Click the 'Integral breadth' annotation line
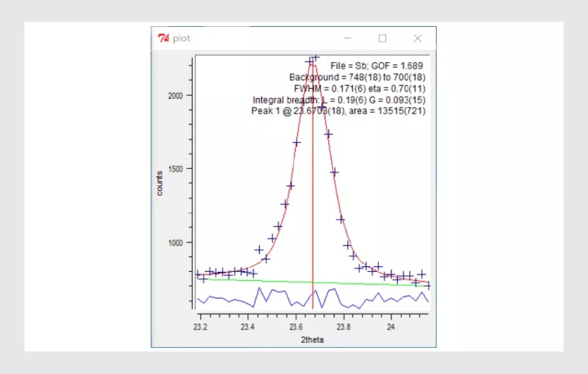Image resolution: width=588 pixels, height=374 pixels. coord(339,100)
